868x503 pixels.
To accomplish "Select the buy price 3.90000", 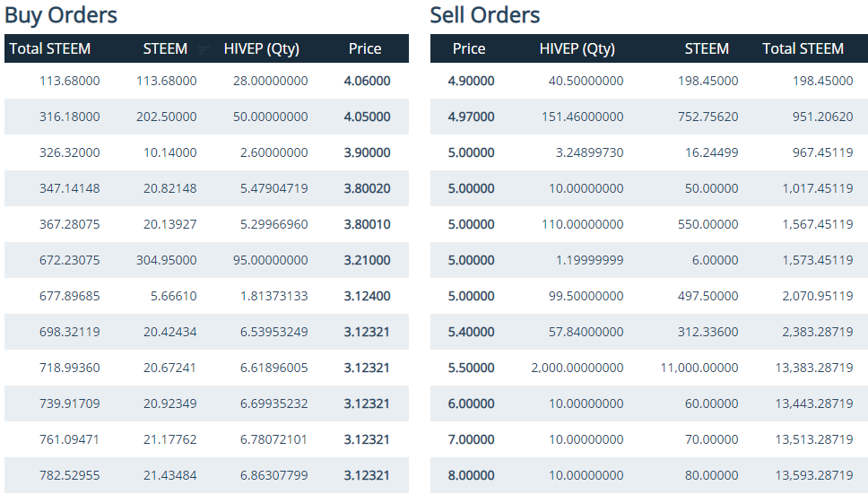I will (x=367, y=152).
